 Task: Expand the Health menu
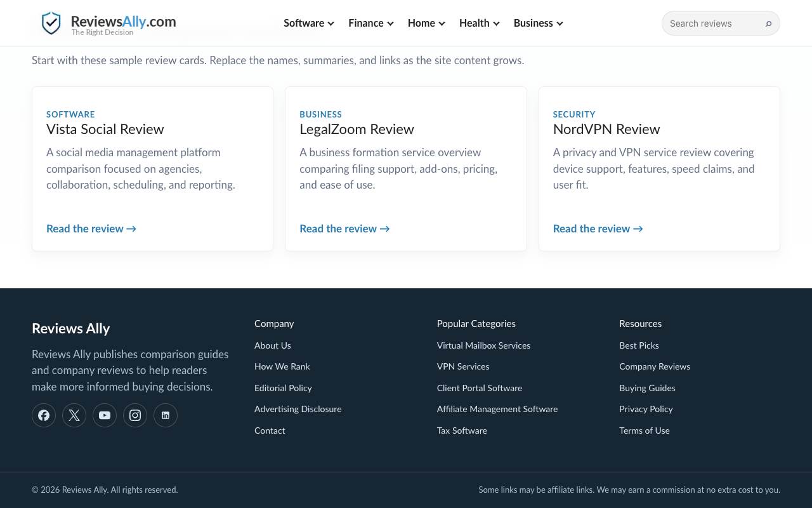pyautogui.click(x=480, y=23)
